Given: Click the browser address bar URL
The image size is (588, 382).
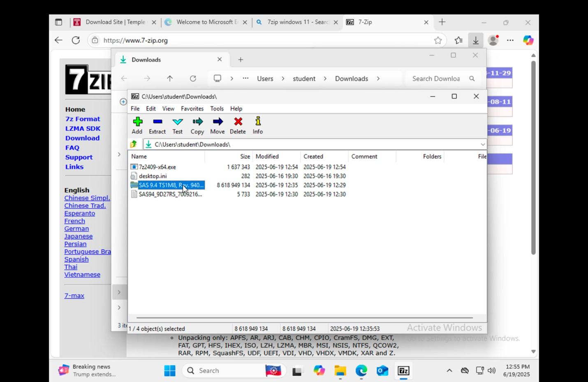Looking at the screenshot, I should 136,40.
